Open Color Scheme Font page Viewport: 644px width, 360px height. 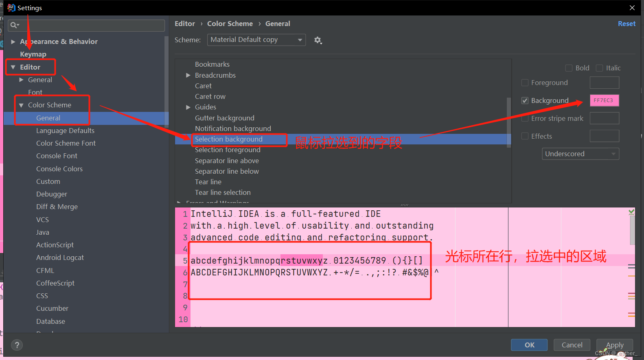[66, 143]
